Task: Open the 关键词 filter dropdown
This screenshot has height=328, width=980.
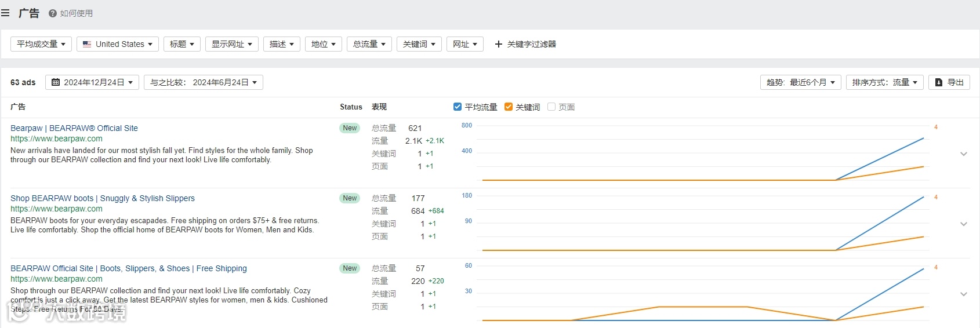Action: point(419,44)
